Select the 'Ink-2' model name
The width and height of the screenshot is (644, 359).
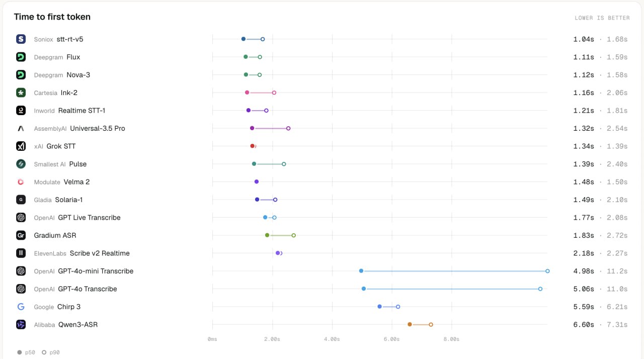coord(69,93)
